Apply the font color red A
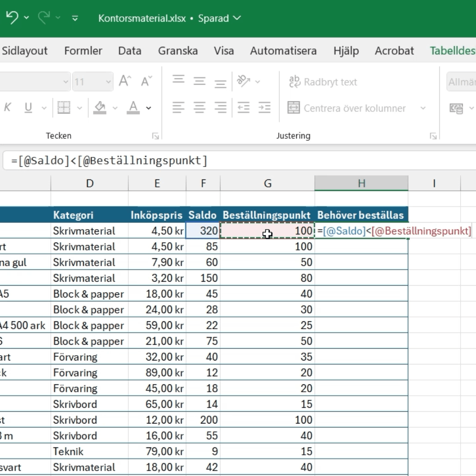 (x=133, y=108)
